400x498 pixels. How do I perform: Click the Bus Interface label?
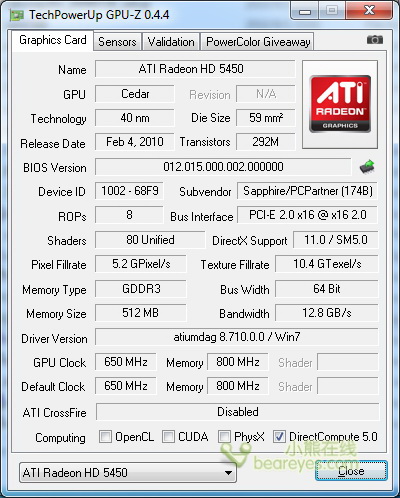202,217
